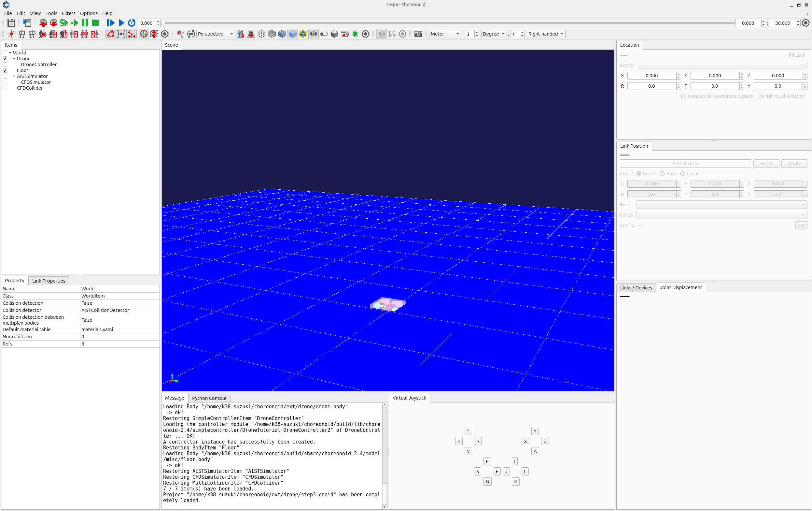Open the Meter unit dropdown
812x511 pixels.
click(x=444, y=34)
